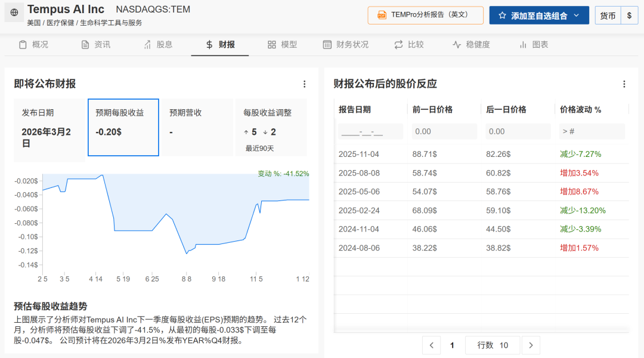Click the report date filter field
The width and height of the screenshot is (644, 358).
[x=370, y=131]
